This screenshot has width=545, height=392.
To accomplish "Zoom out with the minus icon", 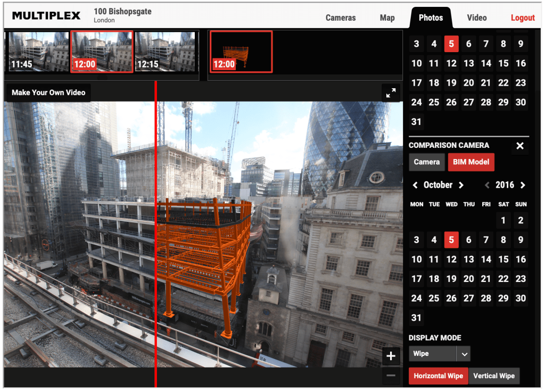I will coord(391,376).
